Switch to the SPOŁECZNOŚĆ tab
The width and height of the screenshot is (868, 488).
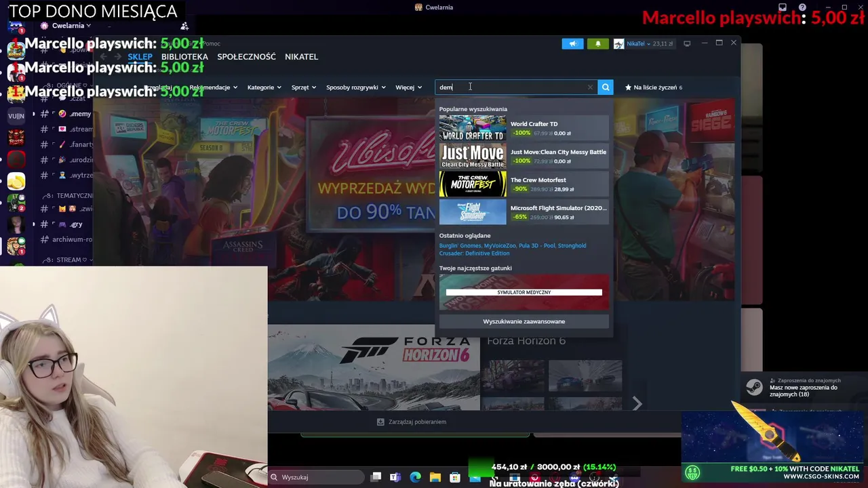[246, 57]
